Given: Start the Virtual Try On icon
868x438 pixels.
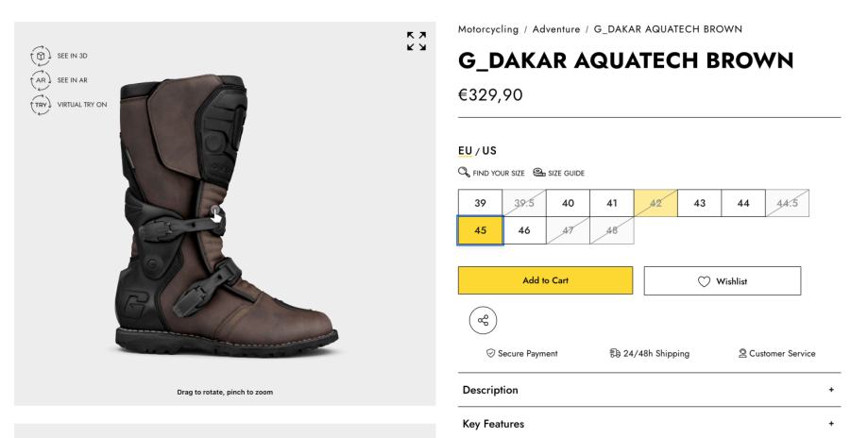Looking at the screenshot, I should coord(41,104).
